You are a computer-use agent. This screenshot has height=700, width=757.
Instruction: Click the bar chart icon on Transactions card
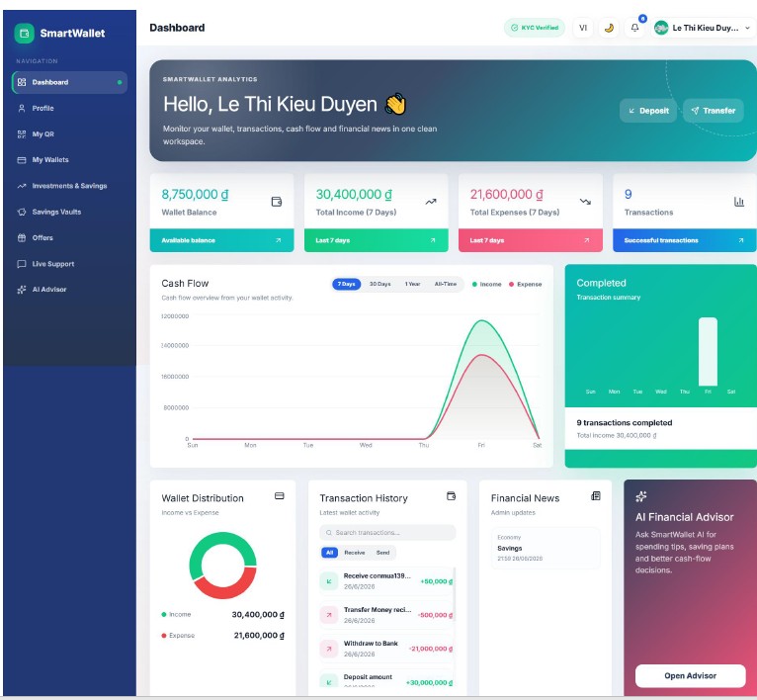click(x=739, y=202)
